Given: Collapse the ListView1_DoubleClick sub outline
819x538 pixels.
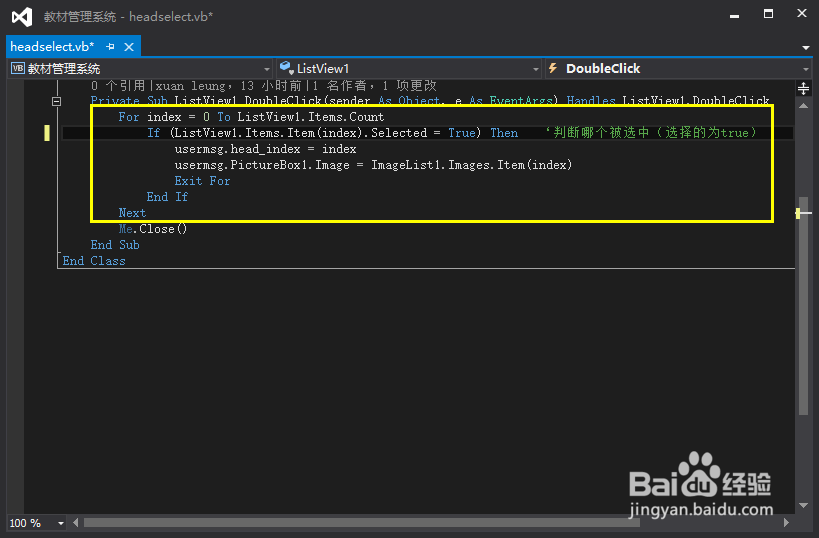Looking at the screenshot, I should 56,101.
